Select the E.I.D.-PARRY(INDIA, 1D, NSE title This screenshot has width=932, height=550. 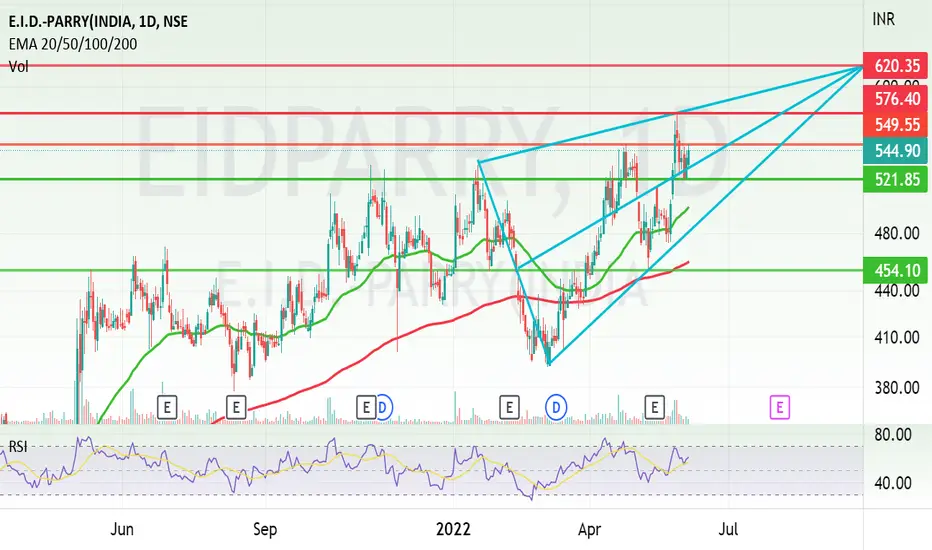click(x=98, y=22)
